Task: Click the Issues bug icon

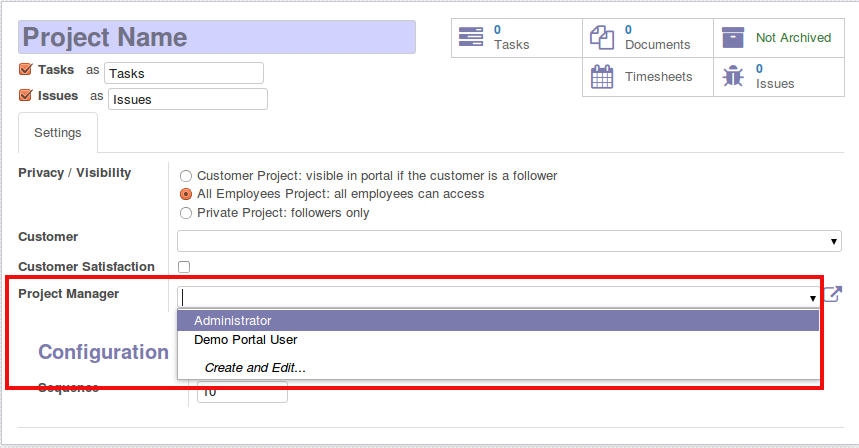Action: click(x=733, y=77)
